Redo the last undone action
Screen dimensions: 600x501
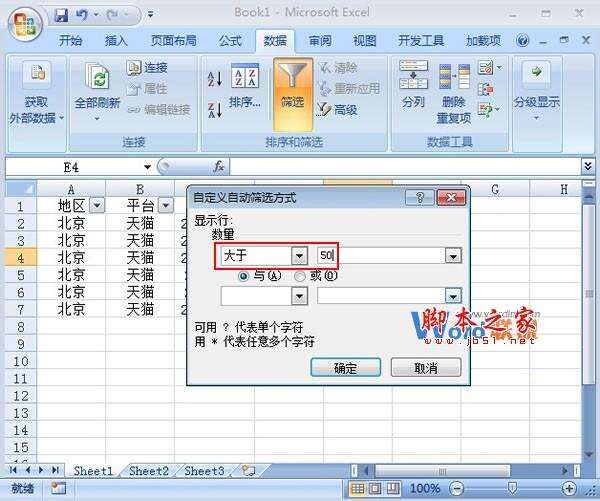pyautogui.click(x=112, y=15)
